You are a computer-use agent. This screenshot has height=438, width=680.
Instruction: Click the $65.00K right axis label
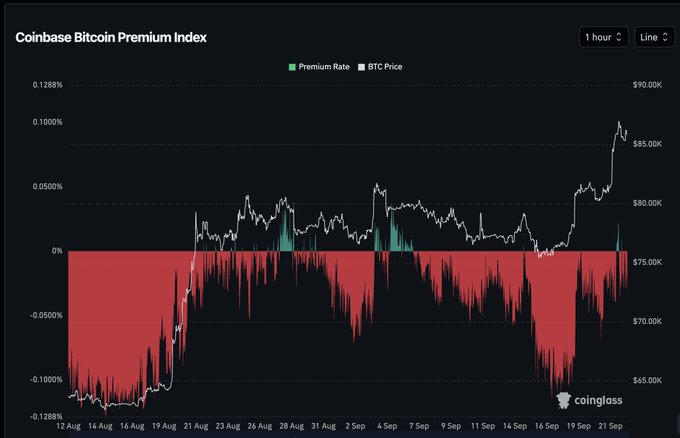pos(647,380)
